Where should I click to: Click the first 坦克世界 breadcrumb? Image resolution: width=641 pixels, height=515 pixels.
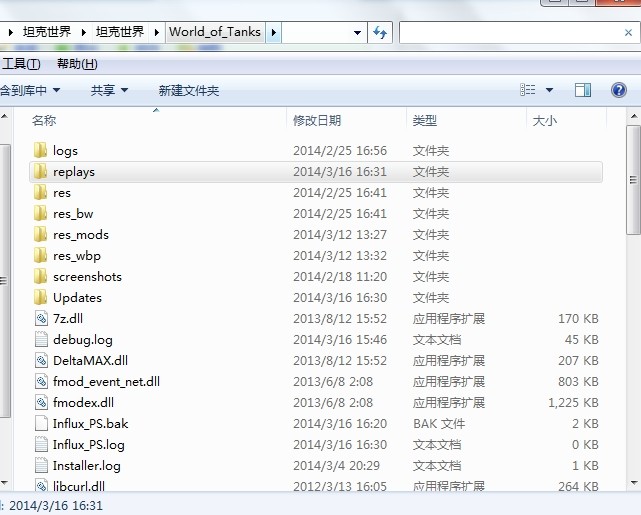tap(47, 32)
